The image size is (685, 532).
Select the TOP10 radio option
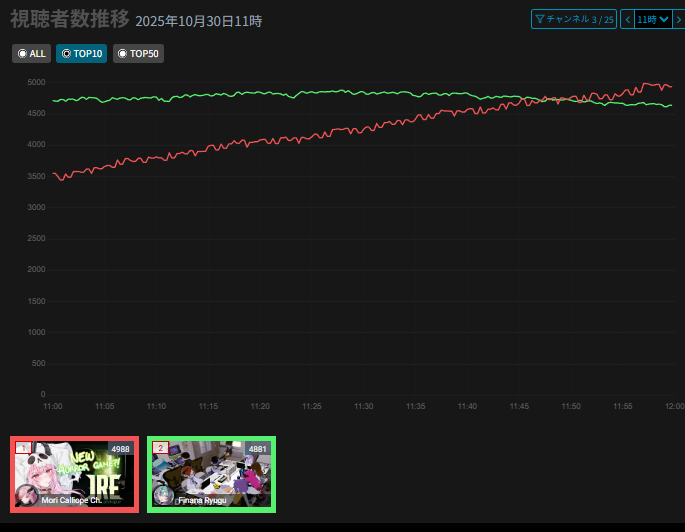pos(81,54)
